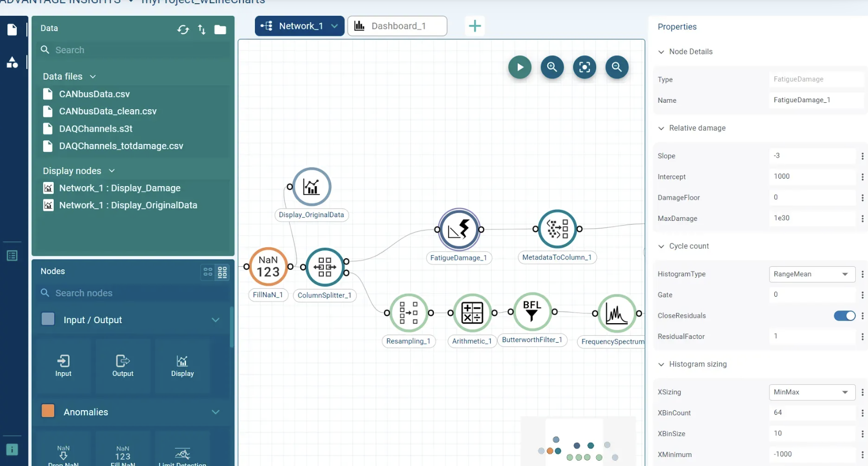Collapse the Relative damage section
868x466 pixels.
661,128
